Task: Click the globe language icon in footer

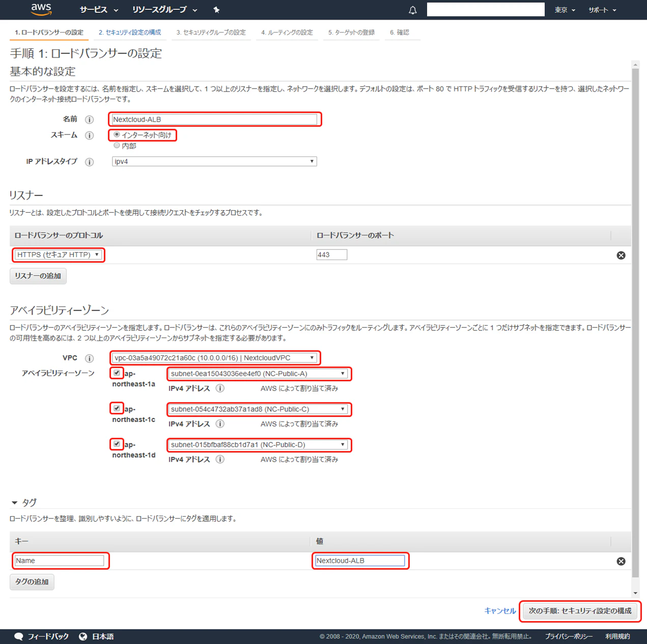Action: click(x=83, y=636)
